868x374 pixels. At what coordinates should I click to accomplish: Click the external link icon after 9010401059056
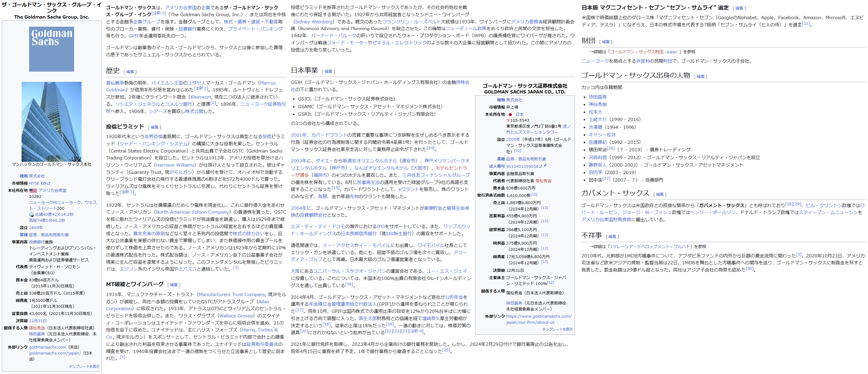(540, 166)
